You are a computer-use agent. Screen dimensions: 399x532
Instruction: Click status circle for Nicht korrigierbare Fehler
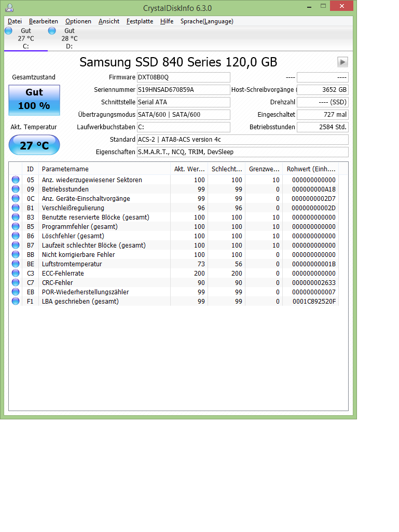16,254
